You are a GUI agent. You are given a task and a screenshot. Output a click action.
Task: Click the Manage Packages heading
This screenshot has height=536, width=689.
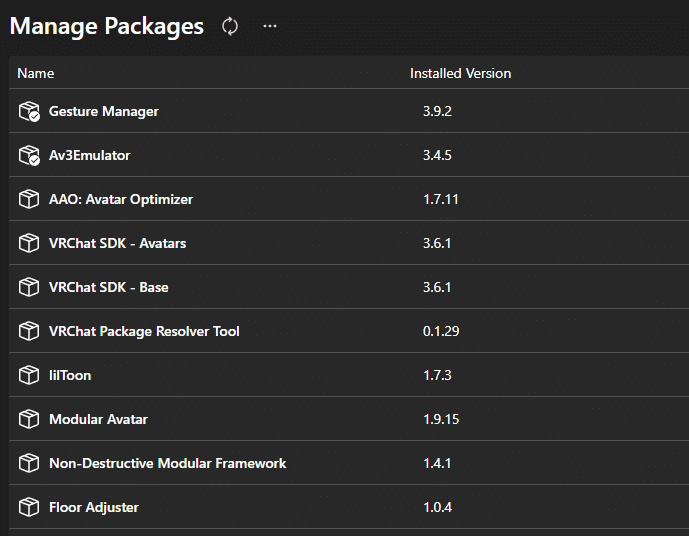point(107,26)
